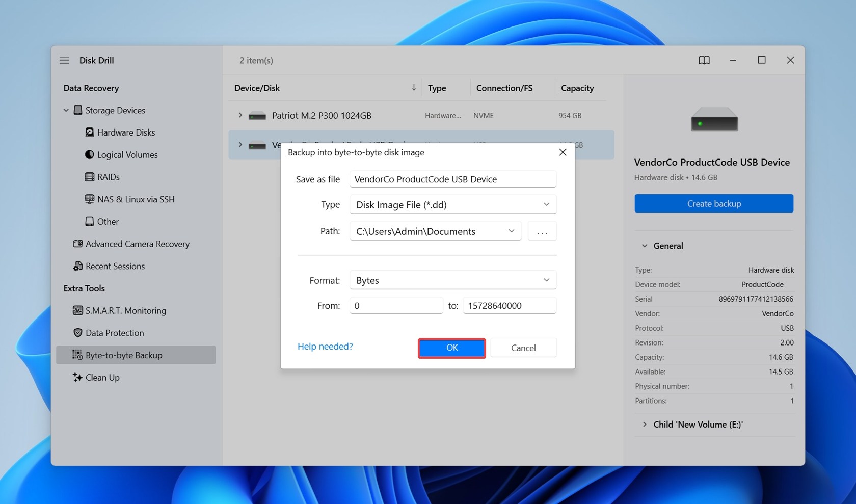856x504 pixels.
Task: Click the Save as file name field
Action: point(452,179)
